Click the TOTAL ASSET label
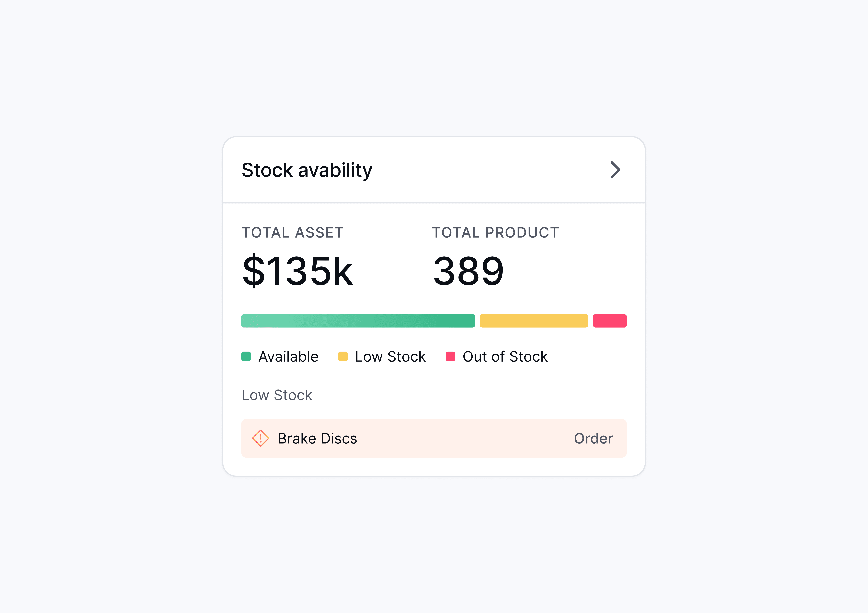This screenshot has height=613, width=868. [292, 232]
